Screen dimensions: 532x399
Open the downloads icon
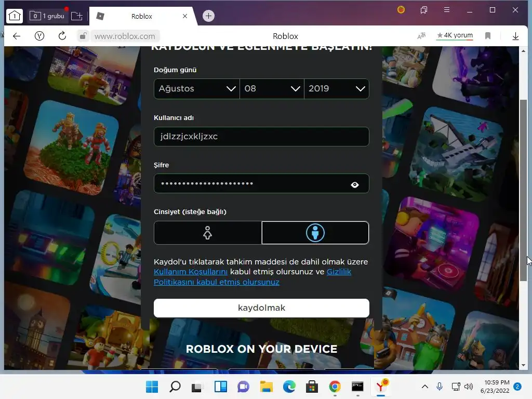click(x=515, y=36)
